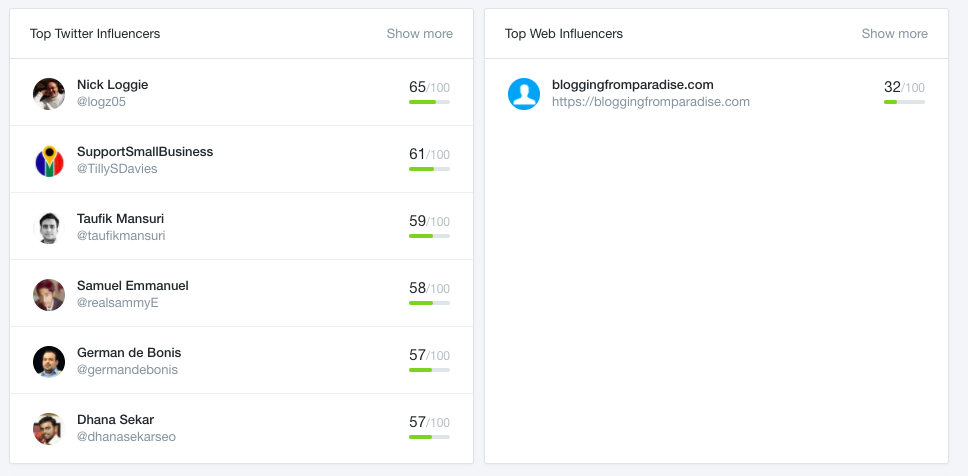Open the SupportSmallBusiness avatar icon
Viewport: 968px width, 476px height.
pyautogui.click(x=49, y=161)
